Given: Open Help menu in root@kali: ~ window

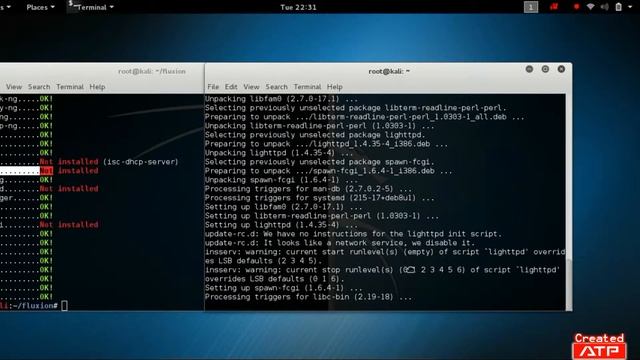Looking at the screenshot, I should (x=334, y=87).
